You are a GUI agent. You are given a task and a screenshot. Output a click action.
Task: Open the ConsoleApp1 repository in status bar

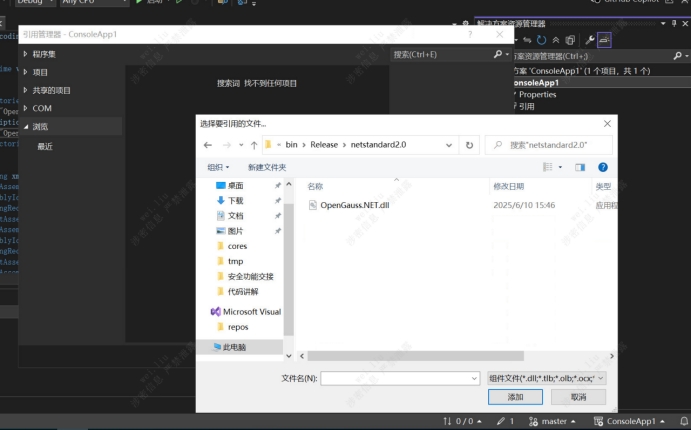tap(629, 421)
